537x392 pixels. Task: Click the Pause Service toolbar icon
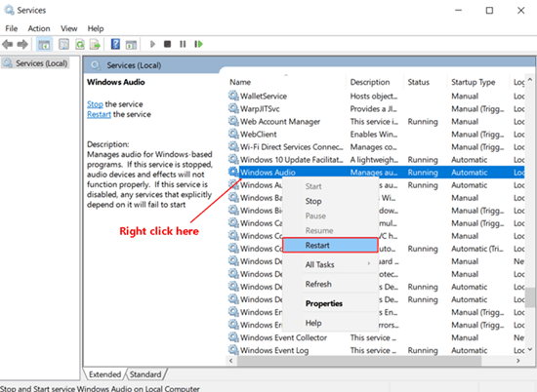click(x=183, y=44)
